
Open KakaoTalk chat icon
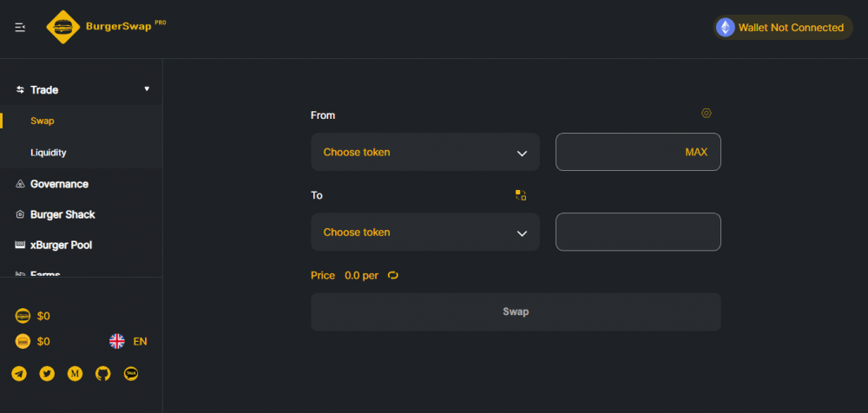coord(131,374)
